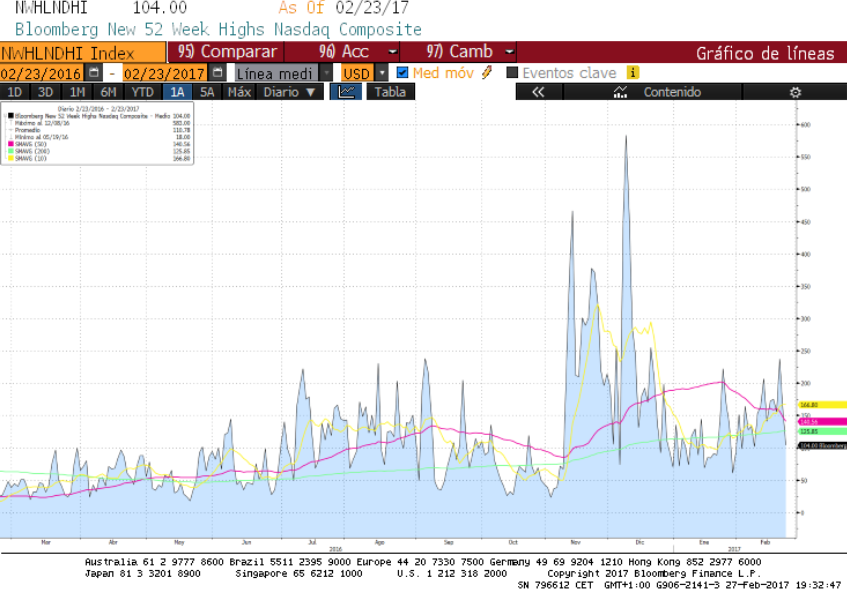Screen dimensions: 847x602
Task: Select the 1A time range
Action: (178, 92)
